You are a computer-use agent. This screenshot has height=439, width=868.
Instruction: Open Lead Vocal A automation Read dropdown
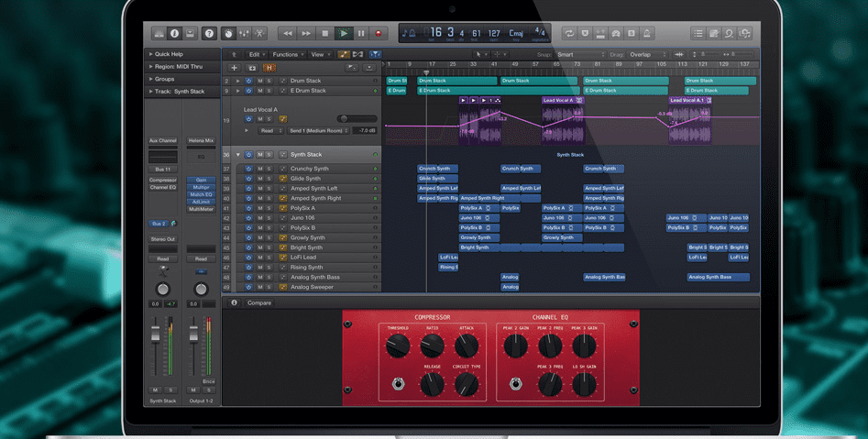pyautogui.click(x=270, y=131)
